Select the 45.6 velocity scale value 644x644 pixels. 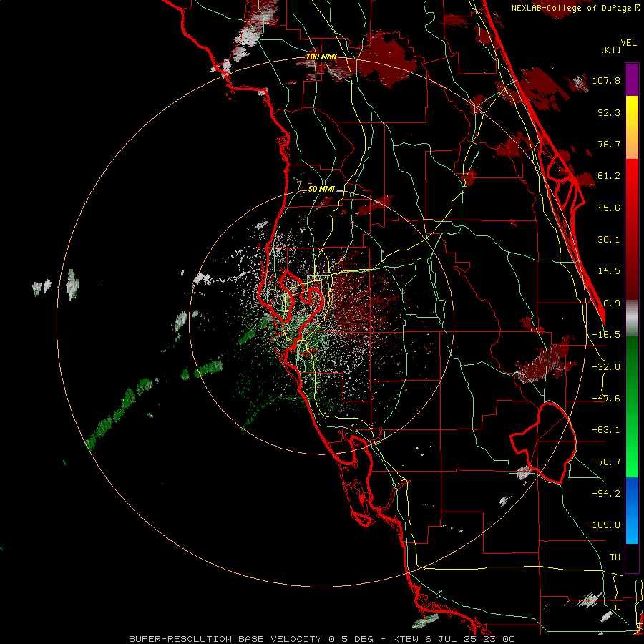click(x=609, y=208)
